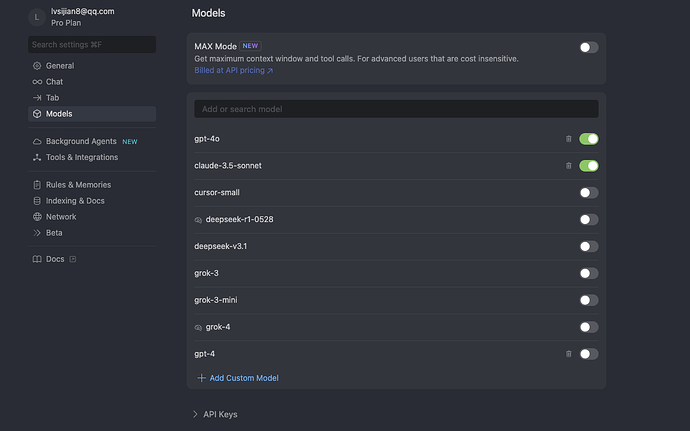Screen dimensions: 690x431
Task: Click the grok-3-mini model name
Action: coord(216,300)
